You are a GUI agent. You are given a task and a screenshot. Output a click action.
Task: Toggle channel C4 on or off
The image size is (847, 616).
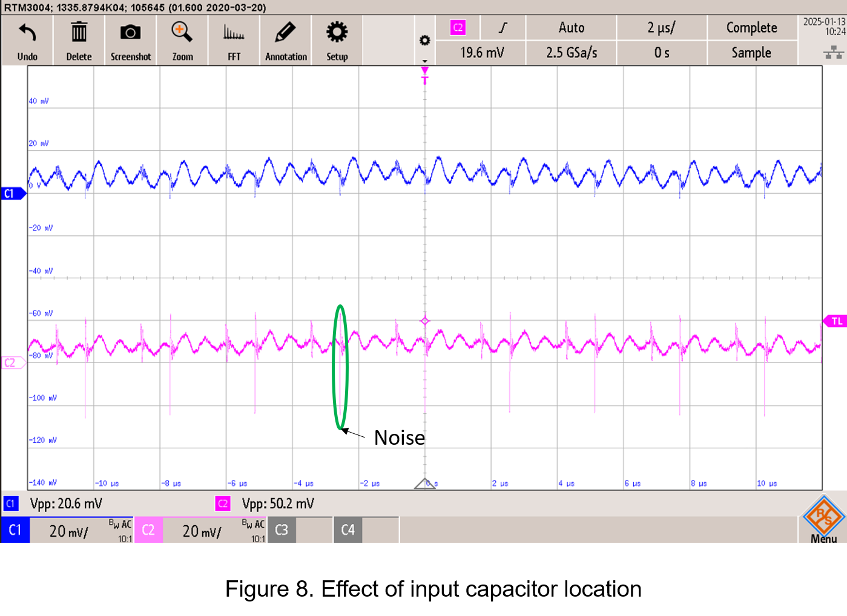[x=348, y=530]
